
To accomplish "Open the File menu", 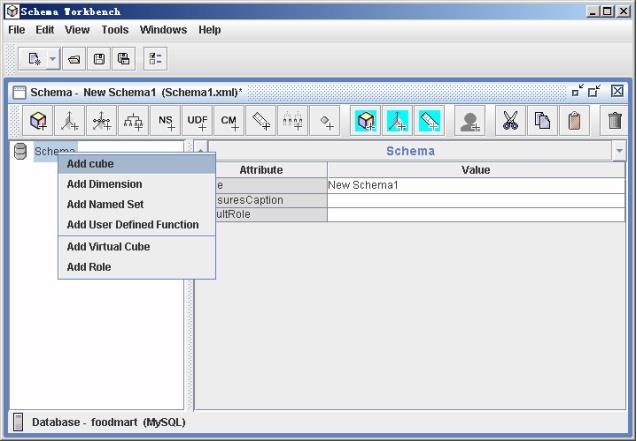I will pos(17,30).
